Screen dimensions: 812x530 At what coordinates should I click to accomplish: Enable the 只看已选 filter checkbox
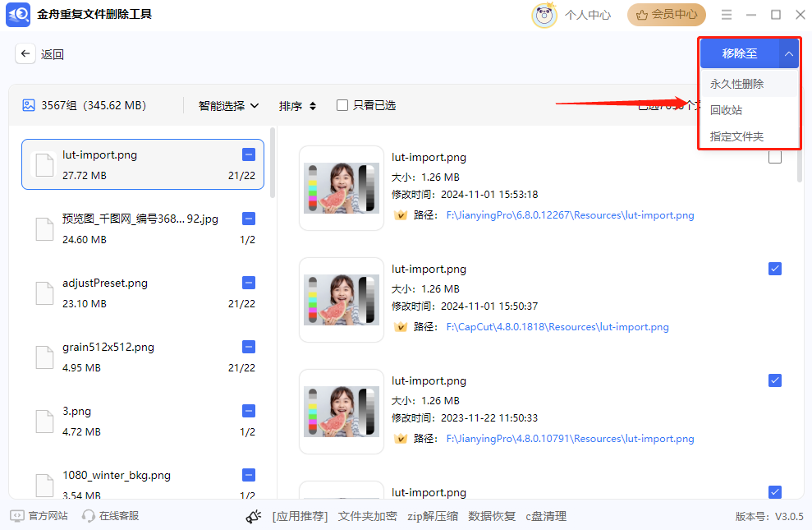pos(342,105)
